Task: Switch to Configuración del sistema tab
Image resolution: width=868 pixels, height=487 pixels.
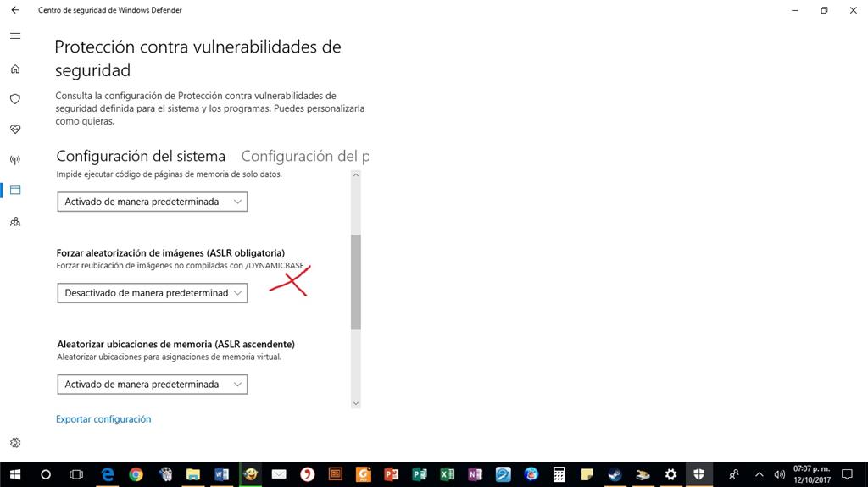Action: point(141,156)
